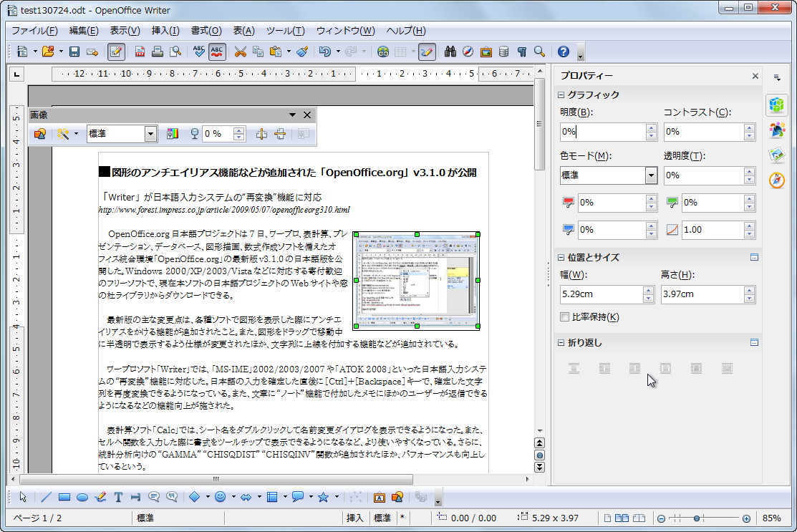Open Stars shapes dropdown arrow
Screen dimensions: 797x532
[x=337, y=497]
